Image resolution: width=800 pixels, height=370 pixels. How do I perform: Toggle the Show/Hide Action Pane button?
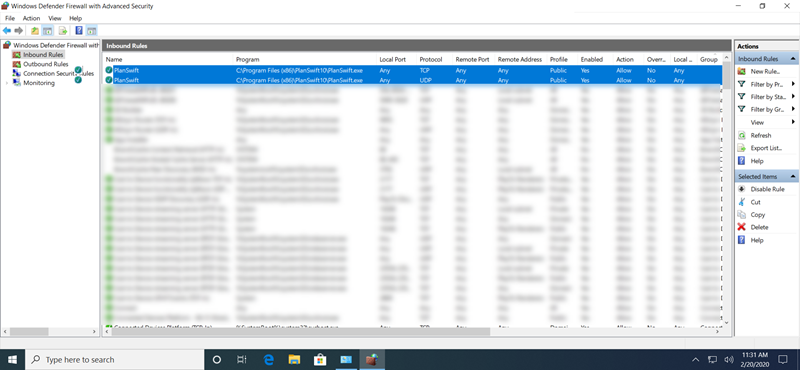point(91,31)
